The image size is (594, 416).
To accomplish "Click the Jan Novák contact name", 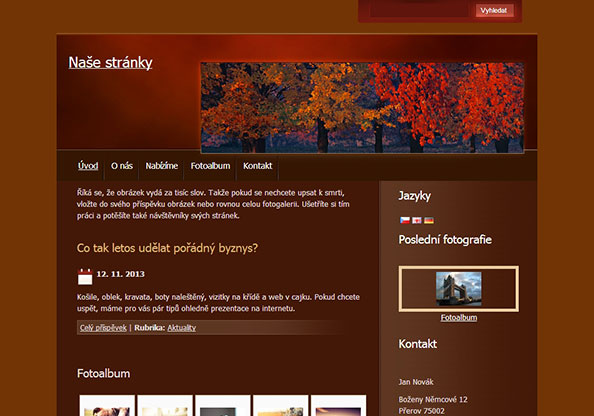I will pos(416,382).
